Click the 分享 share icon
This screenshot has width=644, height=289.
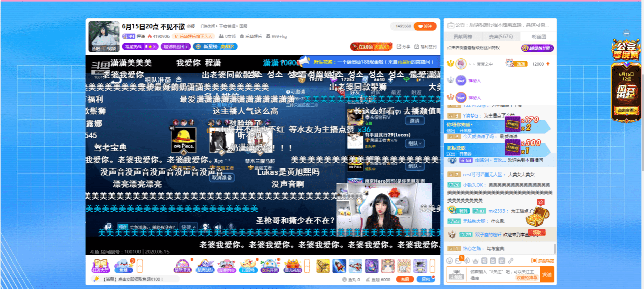[403, 46]
